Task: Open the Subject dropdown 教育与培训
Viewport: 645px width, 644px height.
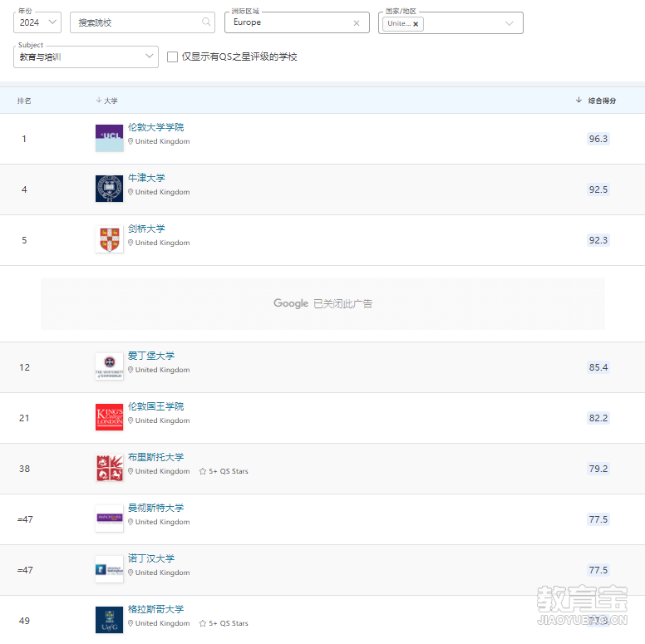Action: coord(86,57)
